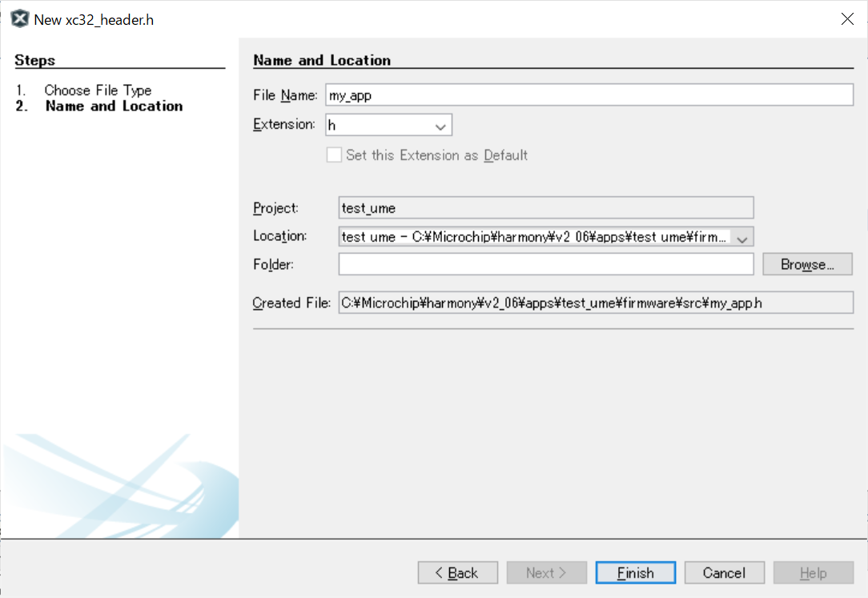This screenshot has width=868, height=598.
Task: Click inside the empty Folder text field
Action: (x=545, y=264)
